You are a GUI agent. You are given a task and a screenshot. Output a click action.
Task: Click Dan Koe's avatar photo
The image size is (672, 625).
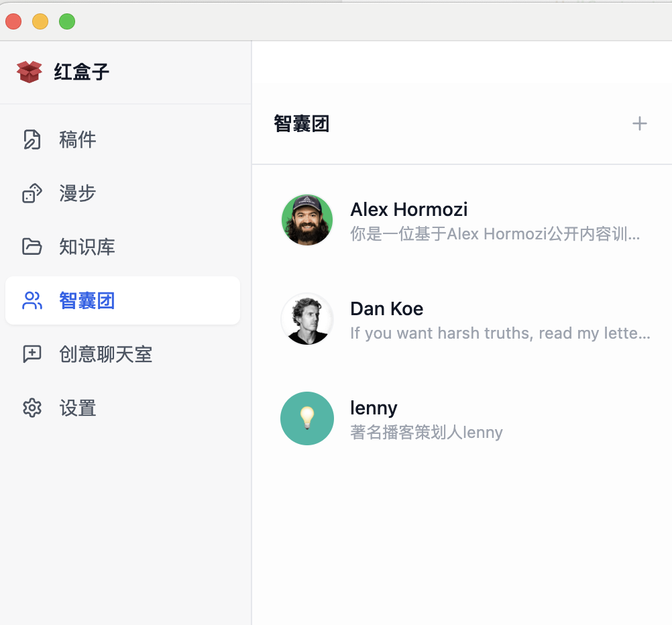coord(307,319)
